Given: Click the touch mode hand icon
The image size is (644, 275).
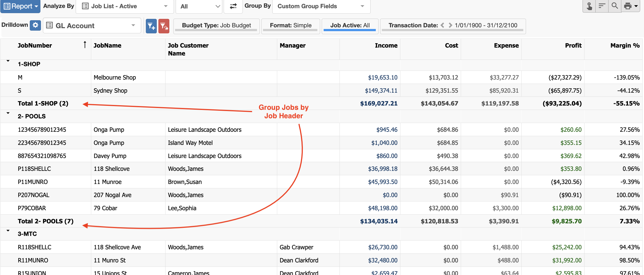Looking at the screenshot, I should click(x=589, y=6).
